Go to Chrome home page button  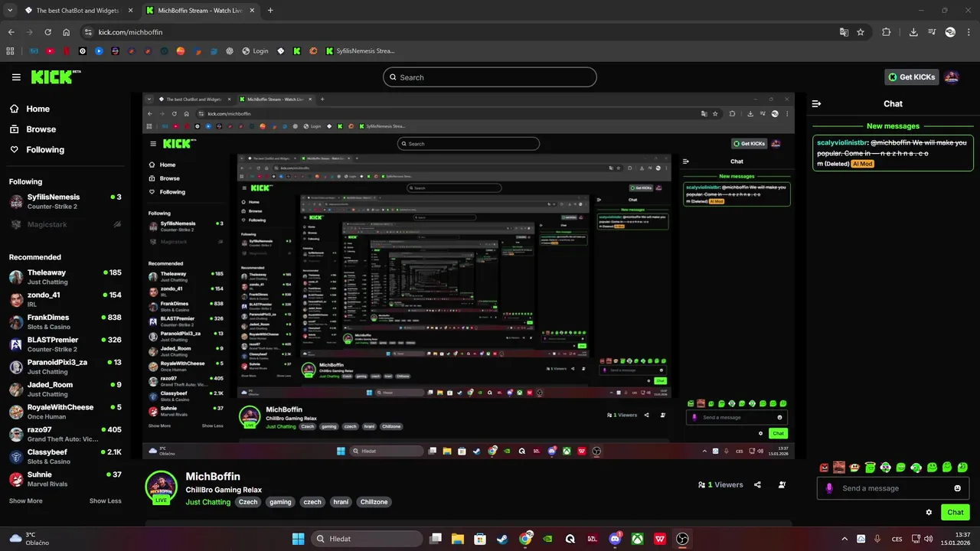(67, 32)
